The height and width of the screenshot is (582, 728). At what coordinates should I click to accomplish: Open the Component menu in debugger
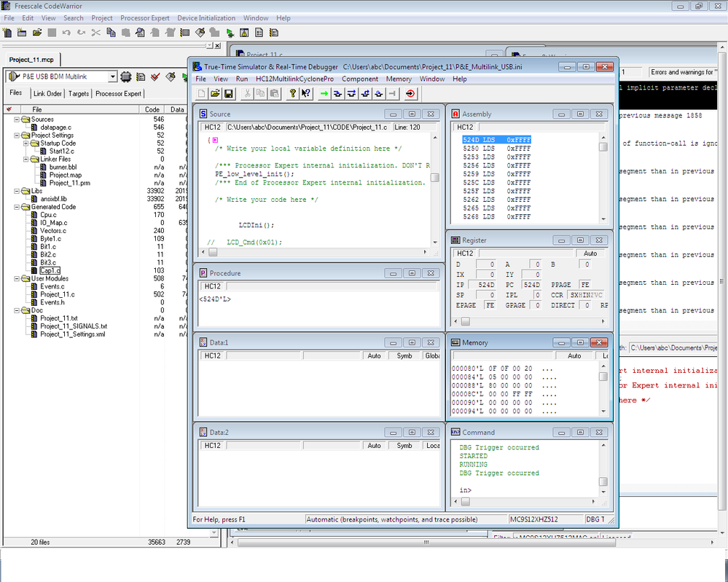[x=360, y=79]
